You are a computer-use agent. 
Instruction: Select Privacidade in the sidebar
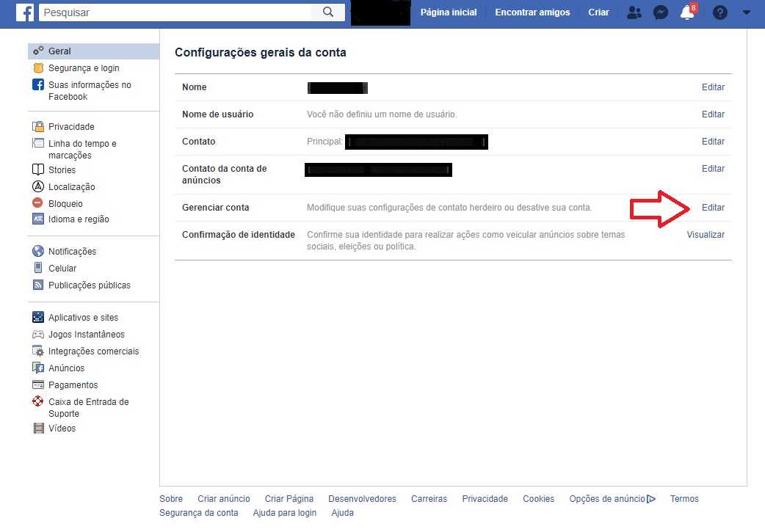pyautogui.click(x=71, y=127)
